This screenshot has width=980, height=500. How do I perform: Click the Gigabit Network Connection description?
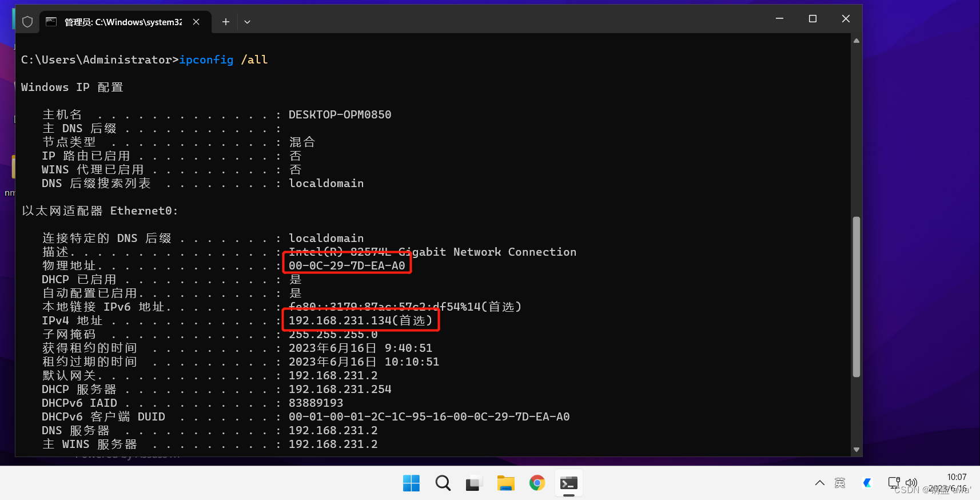tap(432, 252)
